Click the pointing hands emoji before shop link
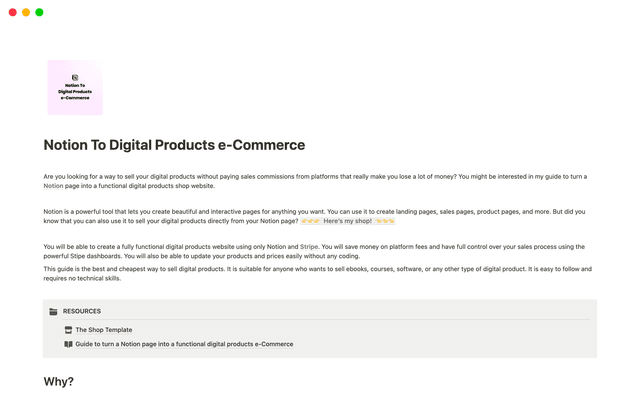Screen dimensions: 640x400 [310, 220]
